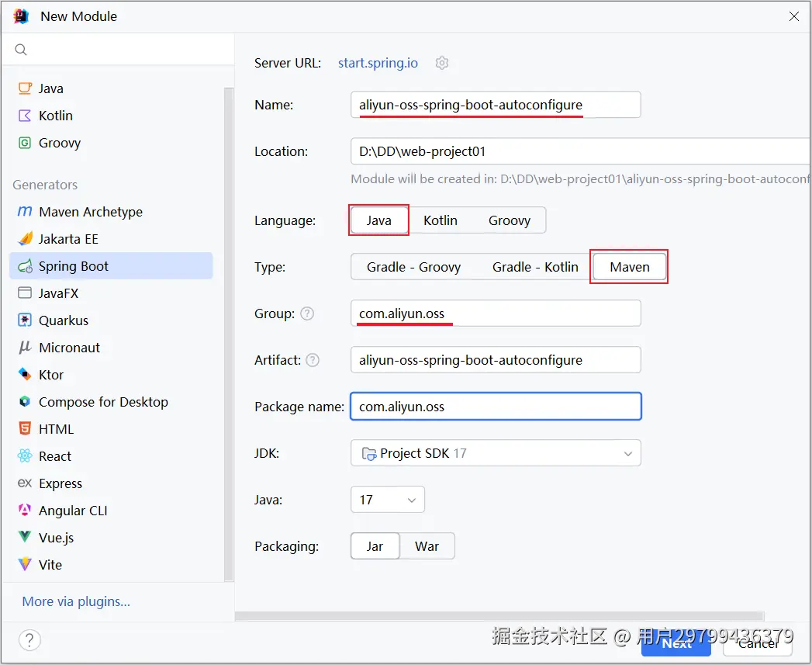Click More via plugins link

coord(76,601)
